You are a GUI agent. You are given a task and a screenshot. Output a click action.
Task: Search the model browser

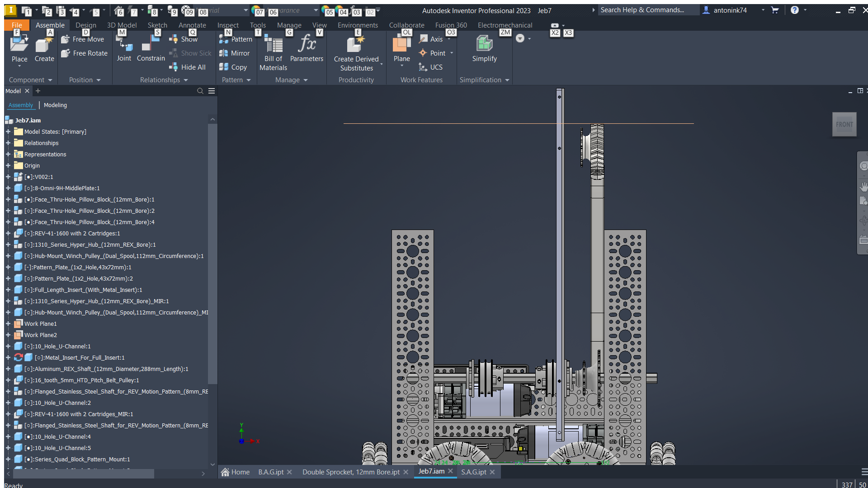click(200, 91)
